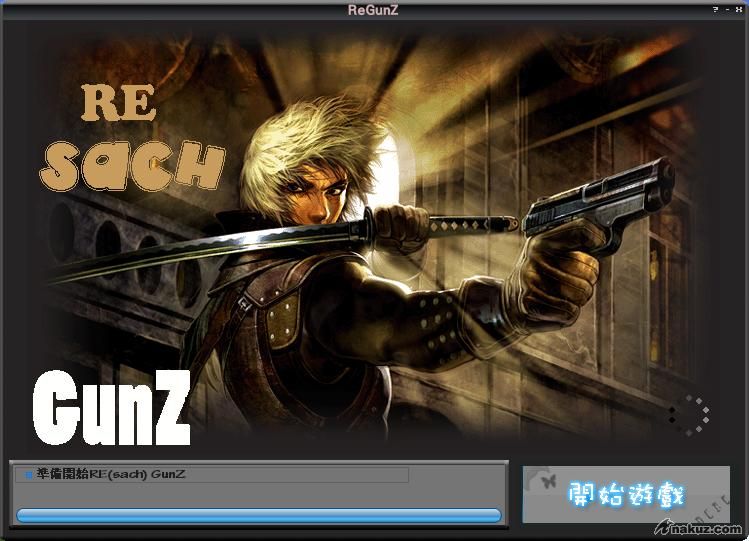Click the status text 準備開始RE(sach) GunZ
The height and width of the screenshot is (541, 749).
coord(111,474)
